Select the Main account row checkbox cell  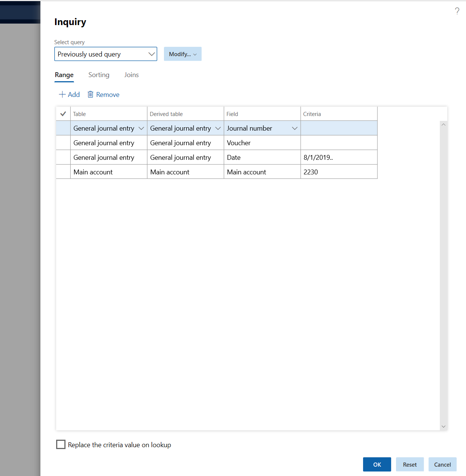63,172
